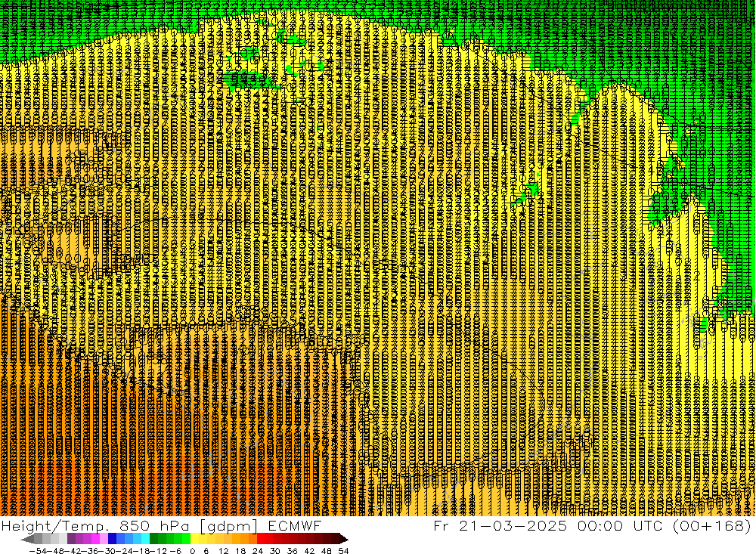
Task: Click the dark green legend swatch at -18
Action: tap(153, 539)
